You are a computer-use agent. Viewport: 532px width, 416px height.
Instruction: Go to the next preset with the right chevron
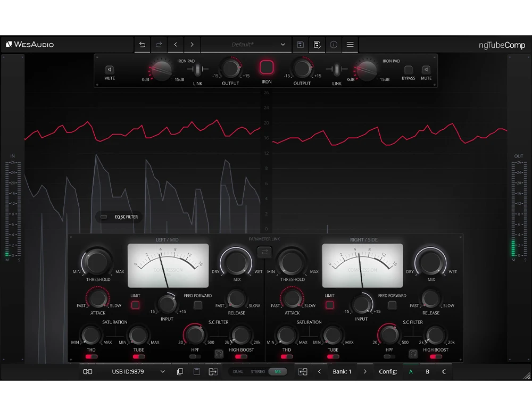pyautogui.click(x=192, y=45)
